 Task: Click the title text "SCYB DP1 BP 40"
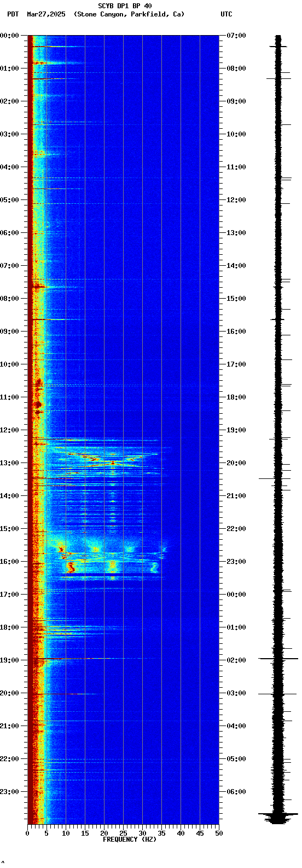[125, 6]
